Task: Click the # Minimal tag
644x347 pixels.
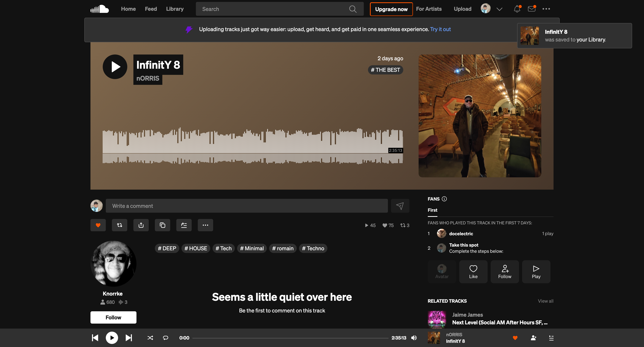Action: (252, 248)
